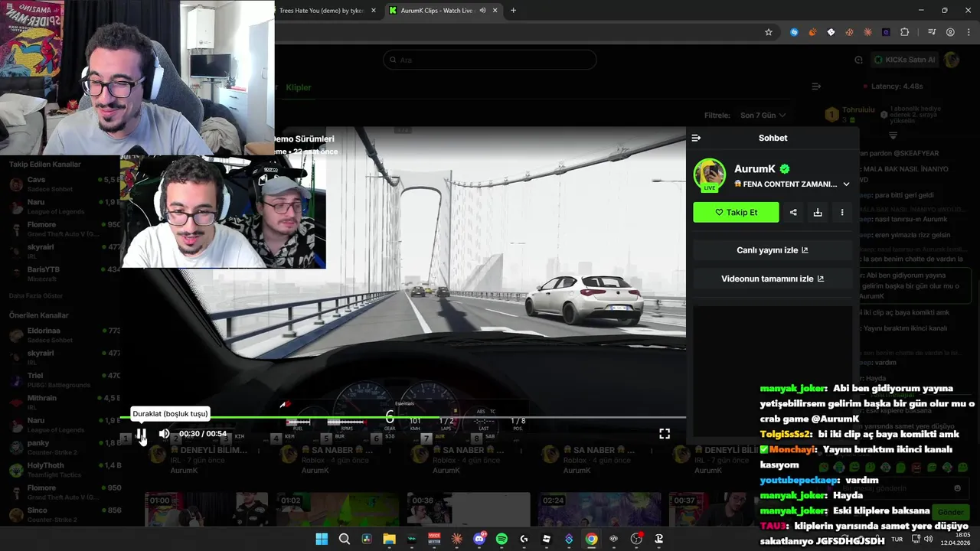
Task: Open Videonun tamamını izle link
Action: (773, 279)
